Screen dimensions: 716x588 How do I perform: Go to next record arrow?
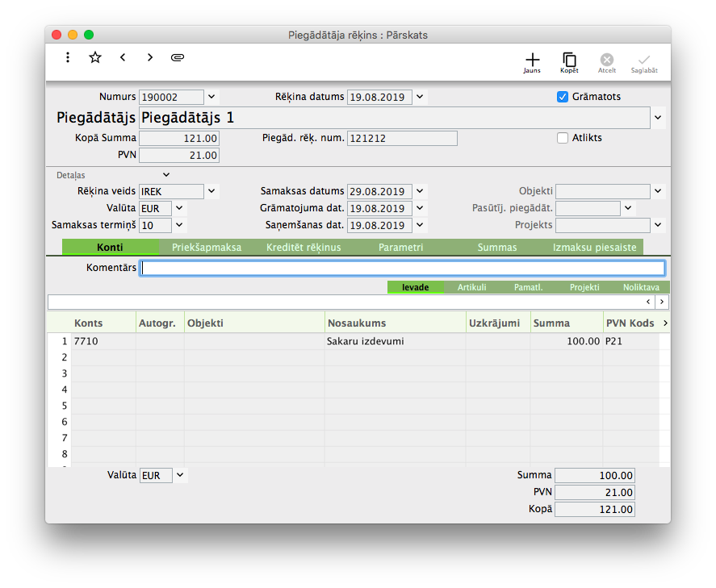tap(150, 57)
